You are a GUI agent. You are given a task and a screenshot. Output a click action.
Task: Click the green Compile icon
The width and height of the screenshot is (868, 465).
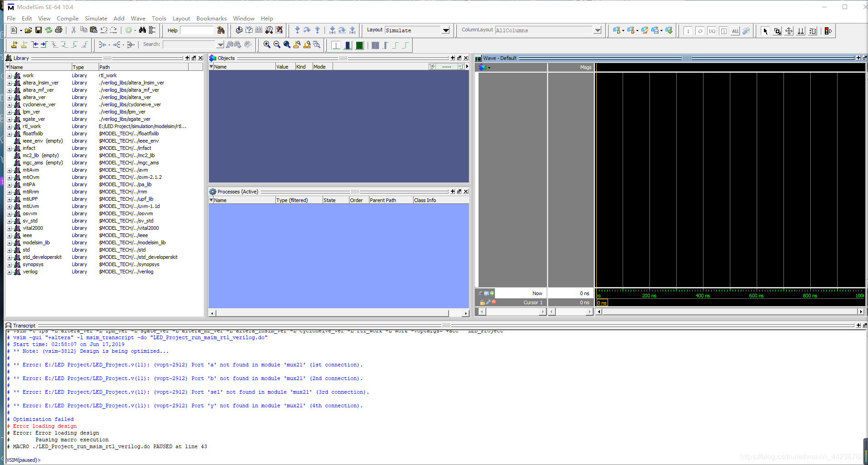pyautogui.click(x=129, y=30)
